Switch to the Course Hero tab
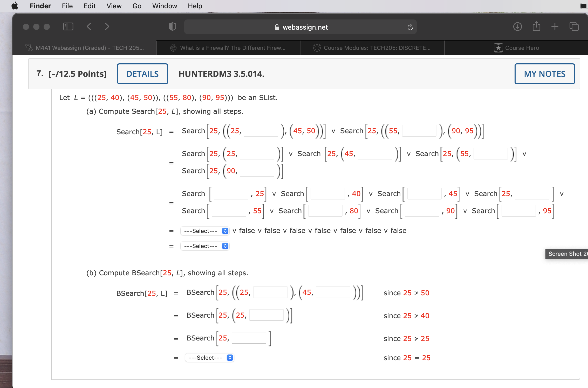The image size is (588, 388). (516, 48)
